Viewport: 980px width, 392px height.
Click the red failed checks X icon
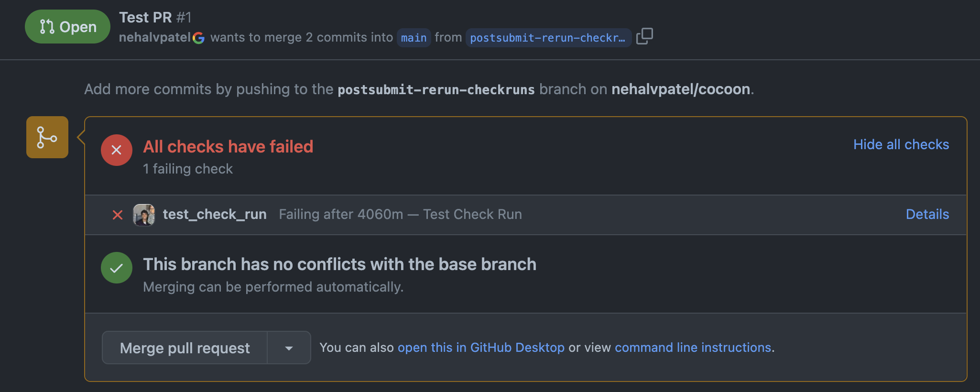pos(116,150)
